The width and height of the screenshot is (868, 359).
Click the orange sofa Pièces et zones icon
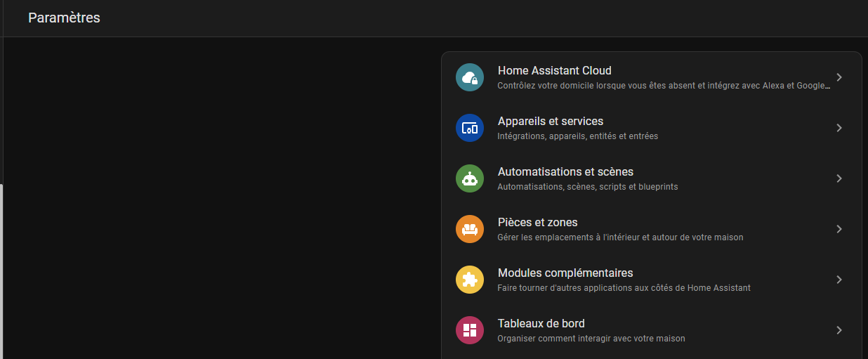pyautogui.click(x=470, y=229)
